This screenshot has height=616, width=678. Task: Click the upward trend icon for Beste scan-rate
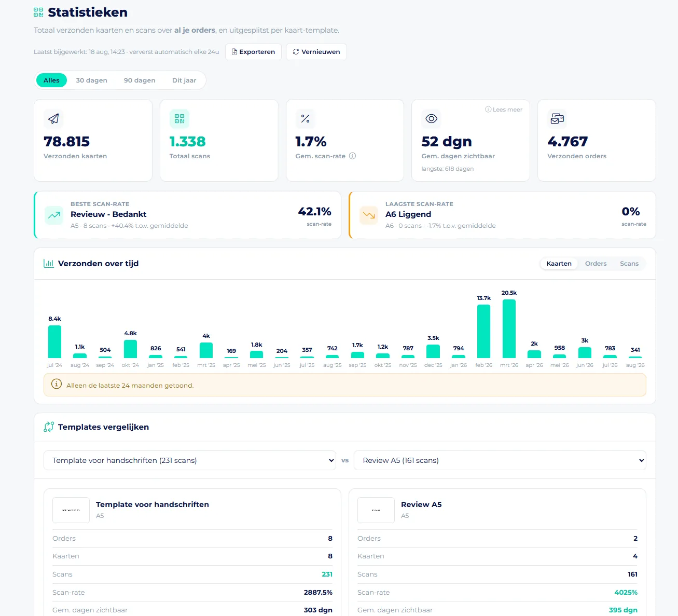(x=54, y=215)
